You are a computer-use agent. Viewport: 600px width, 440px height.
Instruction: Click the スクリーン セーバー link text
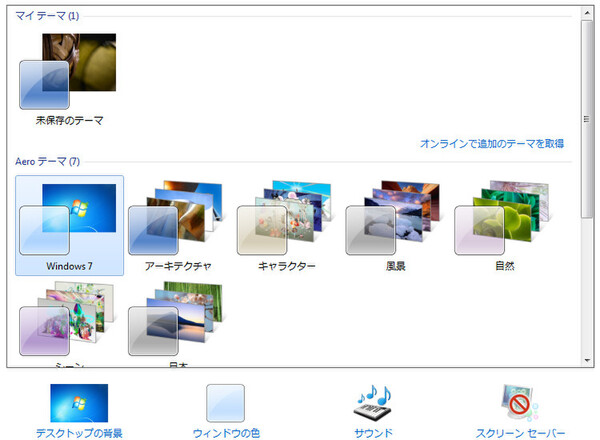tap(520, 433)
